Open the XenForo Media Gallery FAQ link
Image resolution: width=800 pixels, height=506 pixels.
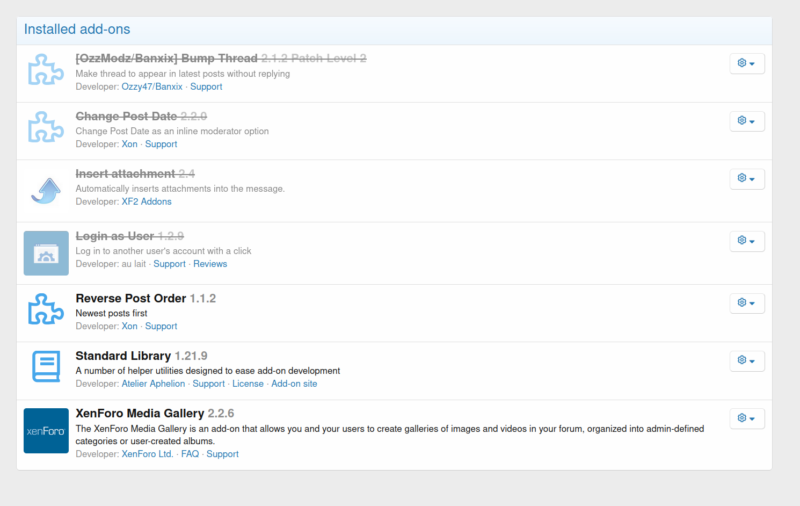(x=190, y=454)
